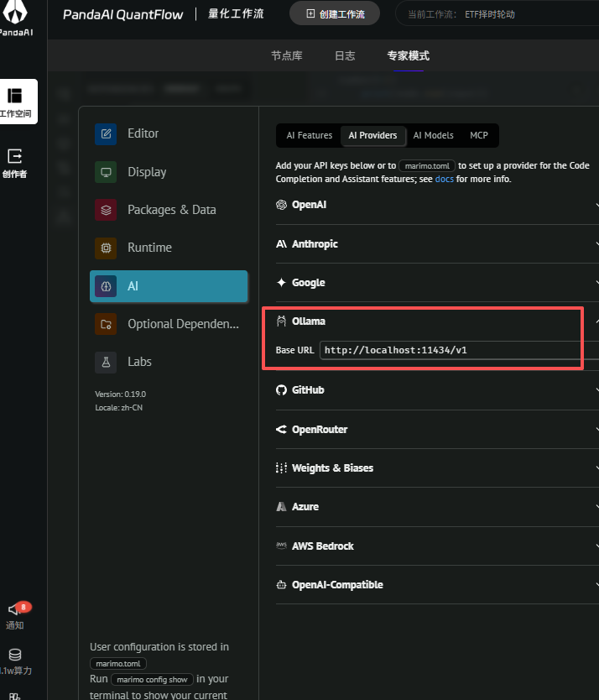Open the 创作者 creator sidebar icon
599x700 pixels.
pyautogui.click(x=14, y=156)
